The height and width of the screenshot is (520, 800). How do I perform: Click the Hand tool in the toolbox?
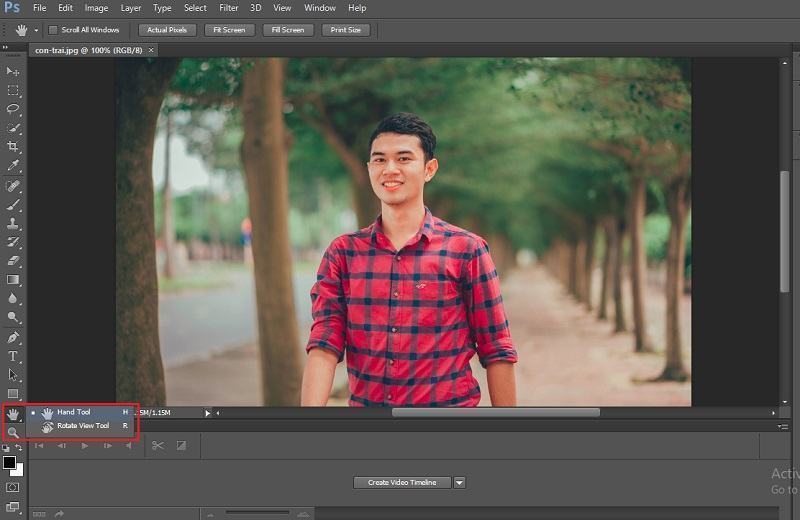coord(13,414)
